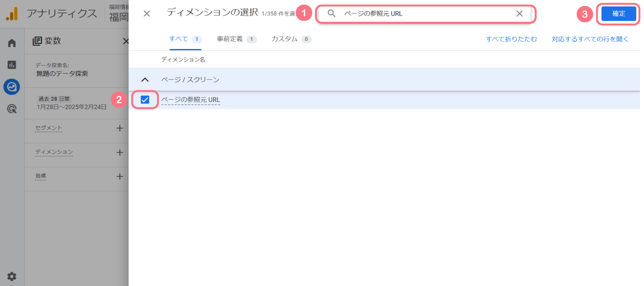The height and width of the screenshot is (286, 644).
Task: Focus the dimension search input field
Action: pos(426,14)
